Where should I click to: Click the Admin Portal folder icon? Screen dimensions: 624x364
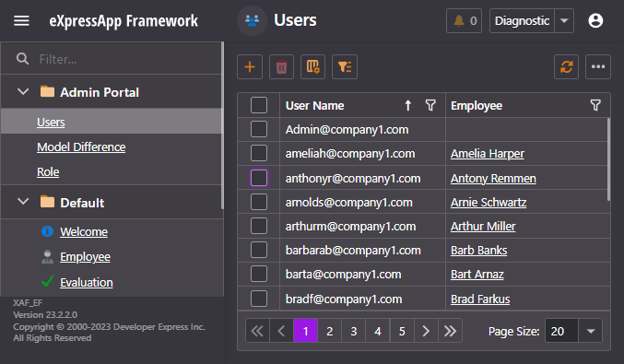point(47,91)
